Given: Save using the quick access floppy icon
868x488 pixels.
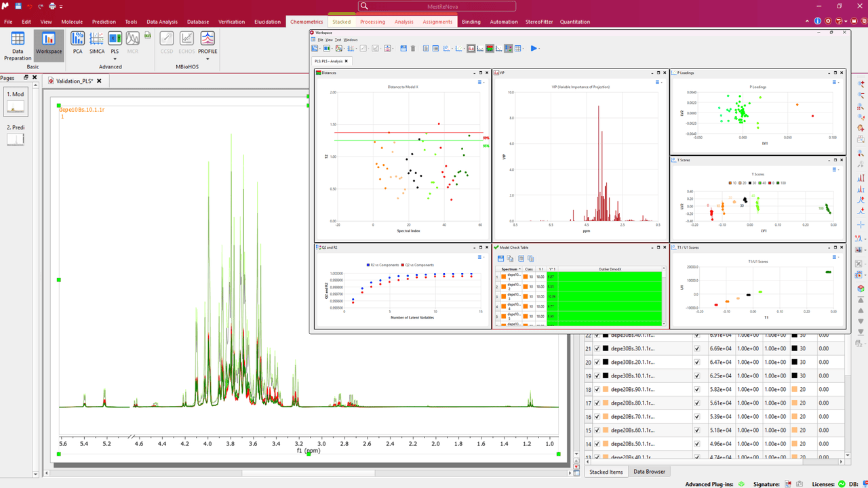Looking at the screenshot, I should click(x=18, y=6).
